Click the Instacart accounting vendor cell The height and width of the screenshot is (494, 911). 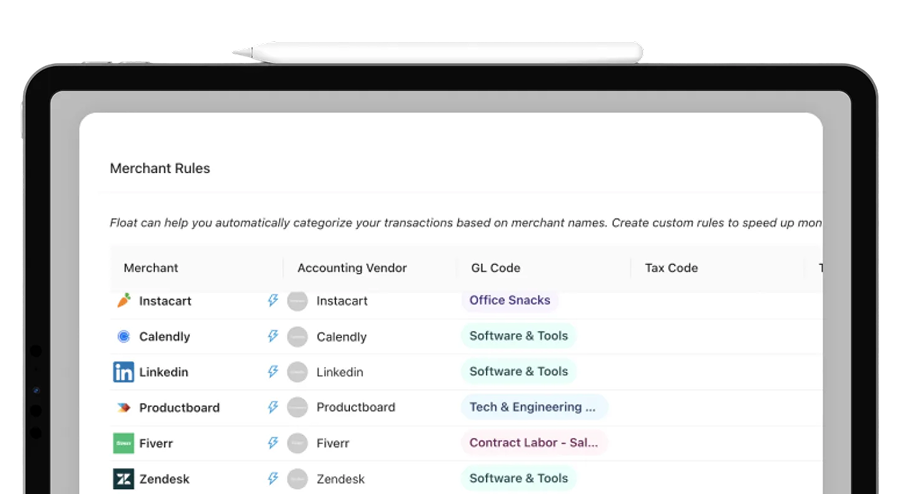tap(342, 301)
